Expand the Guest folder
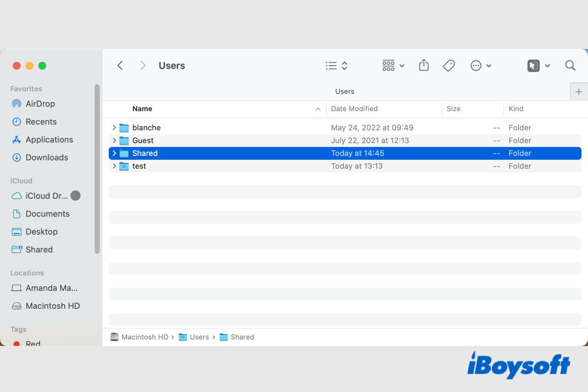Viewport: 588px width, 392px height. click(114, 140)
